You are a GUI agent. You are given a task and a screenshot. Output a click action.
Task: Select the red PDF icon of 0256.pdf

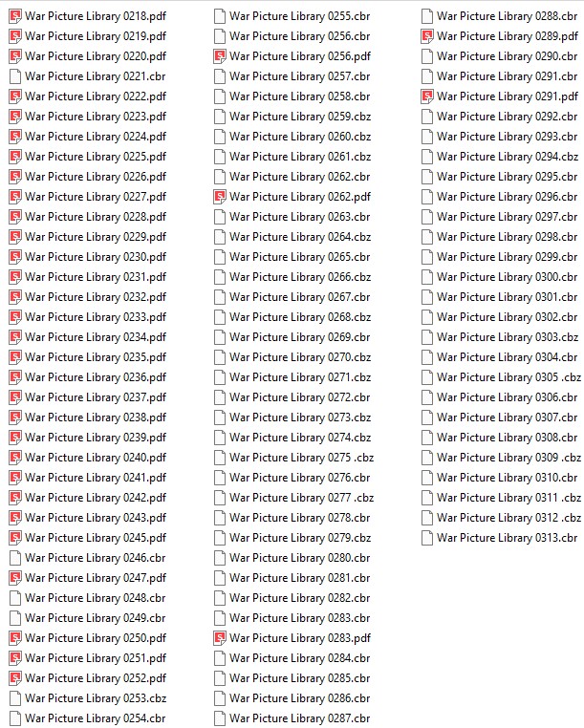tap(220, 56)
